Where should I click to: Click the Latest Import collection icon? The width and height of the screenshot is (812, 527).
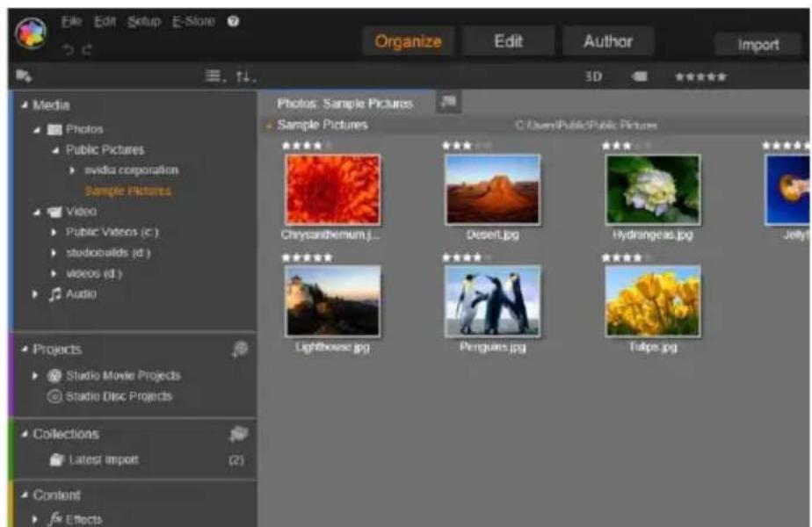coord(56,459)
